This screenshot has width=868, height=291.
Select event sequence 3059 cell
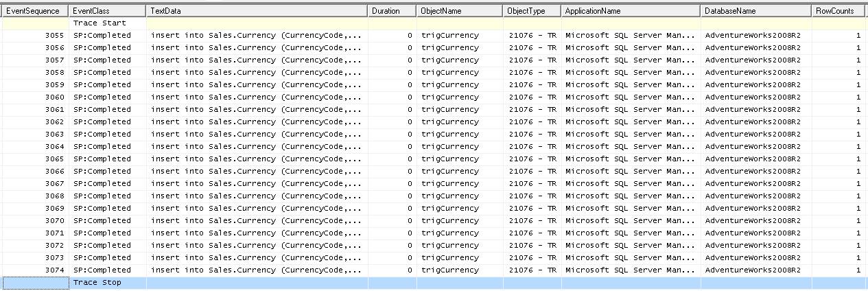point(34,85)
